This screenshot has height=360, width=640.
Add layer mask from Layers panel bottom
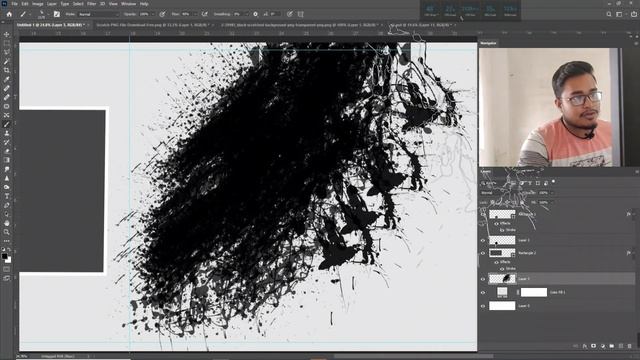593,346
